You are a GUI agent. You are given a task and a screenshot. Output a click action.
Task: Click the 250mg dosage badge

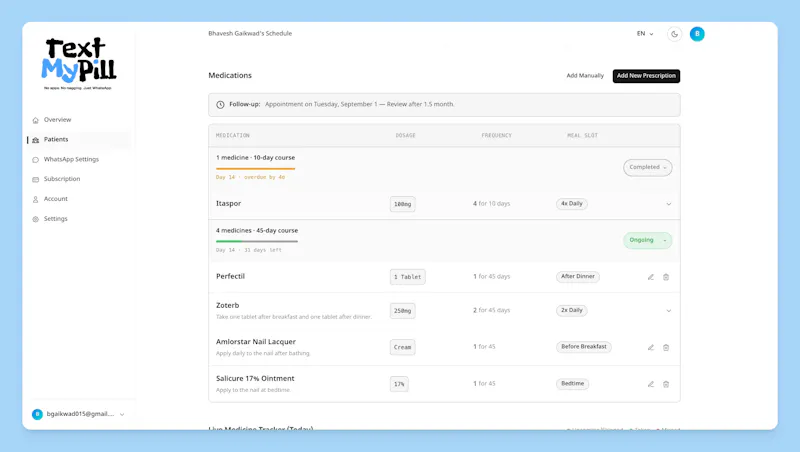403,311
